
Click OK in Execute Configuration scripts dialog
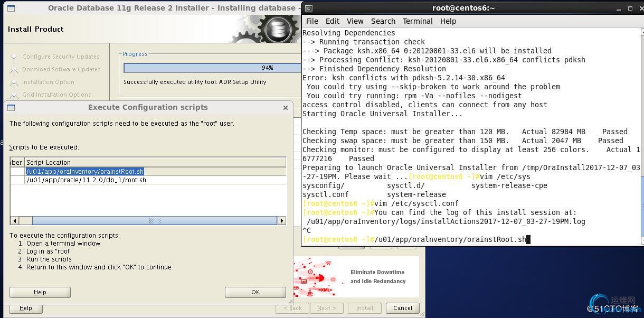point(255,292)
